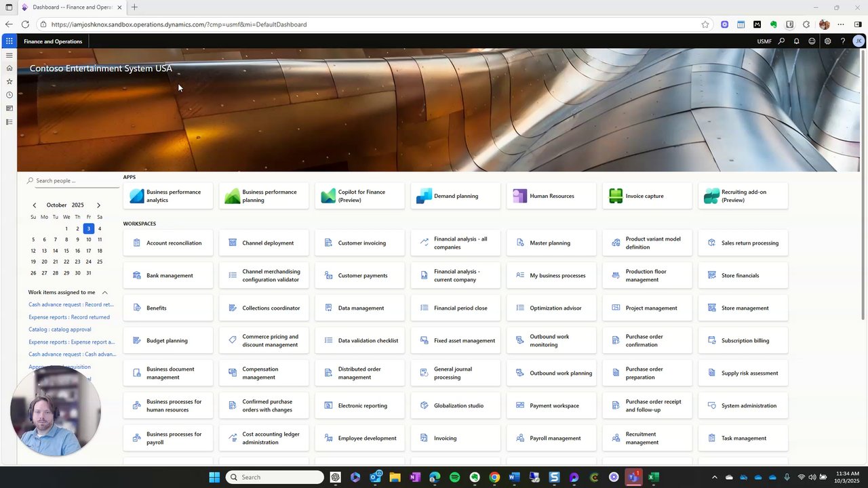Image resolution: width=868 pixels, height=488 pixels.
Task: Collapse the Work items assigned to me section
Action: 105,293
